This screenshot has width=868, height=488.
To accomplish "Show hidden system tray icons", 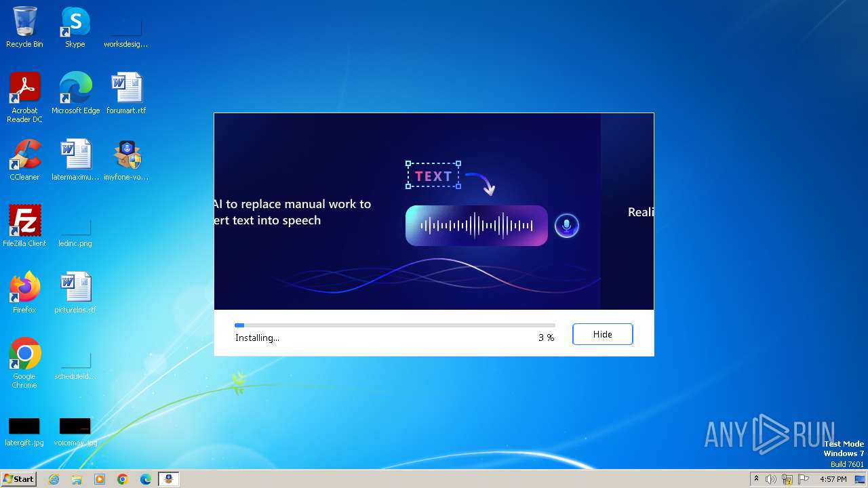I will point(756,479).
